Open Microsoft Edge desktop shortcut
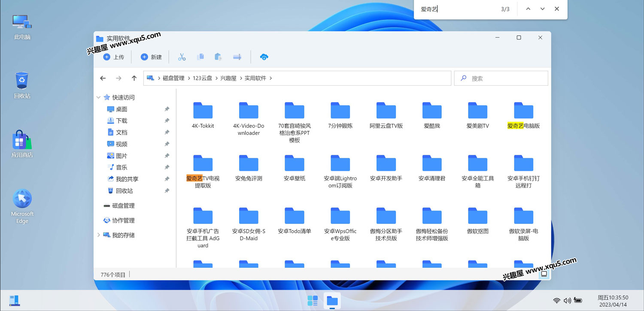This screenshot has width=644, height=311. pos(22,207)
